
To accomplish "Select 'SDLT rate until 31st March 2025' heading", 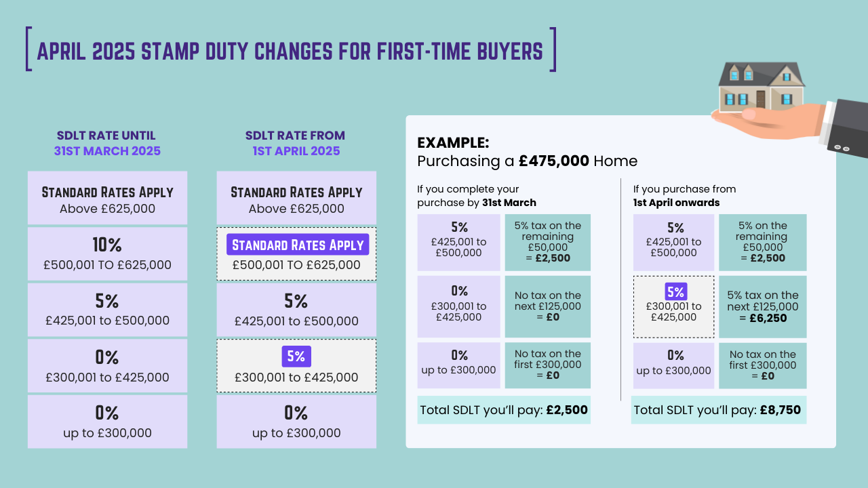I will click(x=107, y=143).
